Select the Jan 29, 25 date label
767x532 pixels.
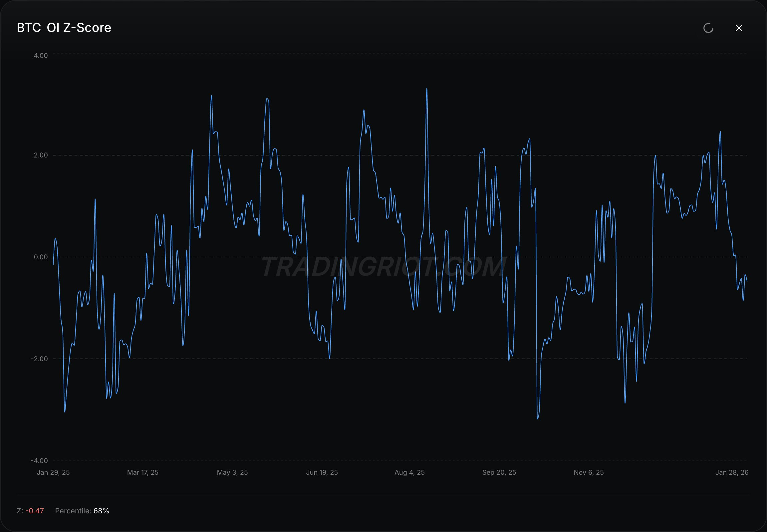coord(53,472)
